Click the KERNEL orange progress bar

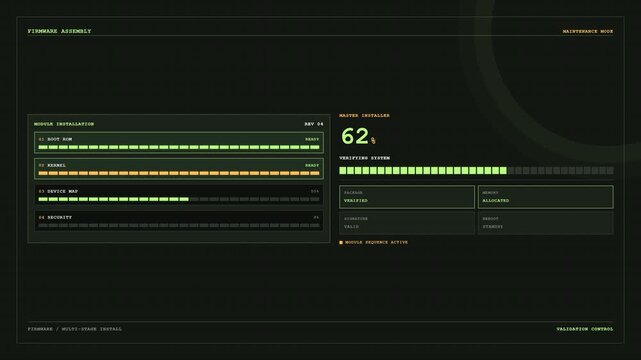(179, 173)
